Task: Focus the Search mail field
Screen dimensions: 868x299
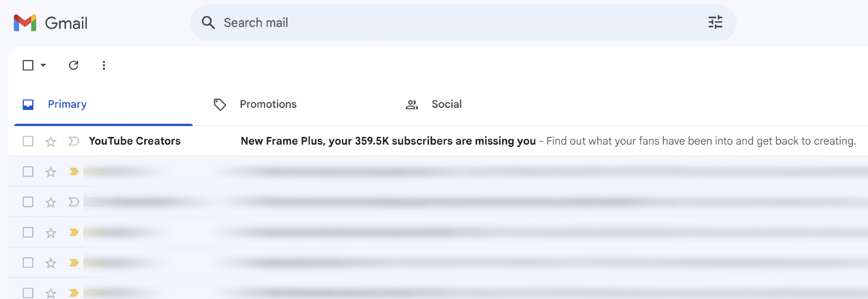Action: 434,23
